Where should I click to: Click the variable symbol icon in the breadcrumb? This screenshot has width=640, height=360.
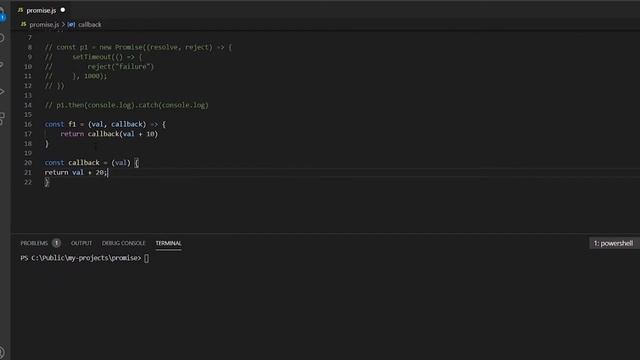coord(71,24)
